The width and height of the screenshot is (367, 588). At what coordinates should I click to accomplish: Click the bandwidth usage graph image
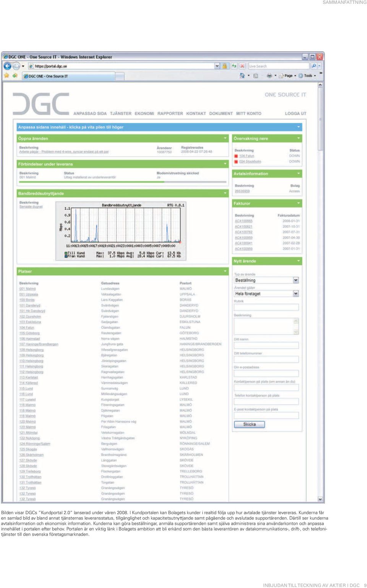pos(121,231)
